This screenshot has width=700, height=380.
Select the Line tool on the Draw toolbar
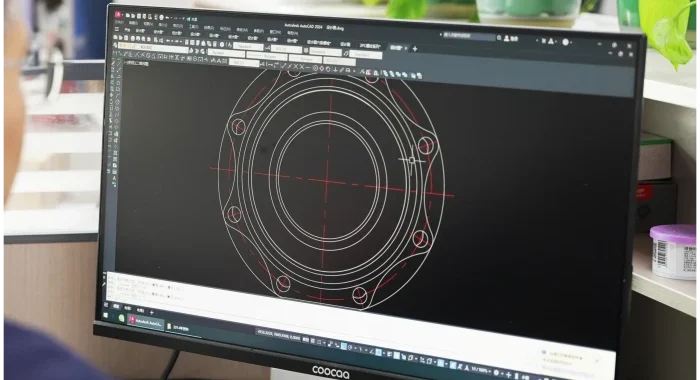tap(119, 63)
